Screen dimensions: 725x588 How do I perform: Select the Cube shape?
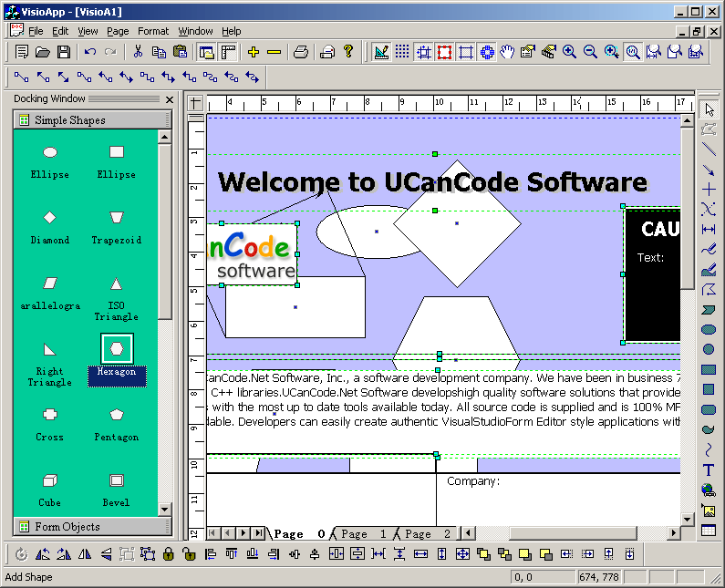tap(49, 490)
